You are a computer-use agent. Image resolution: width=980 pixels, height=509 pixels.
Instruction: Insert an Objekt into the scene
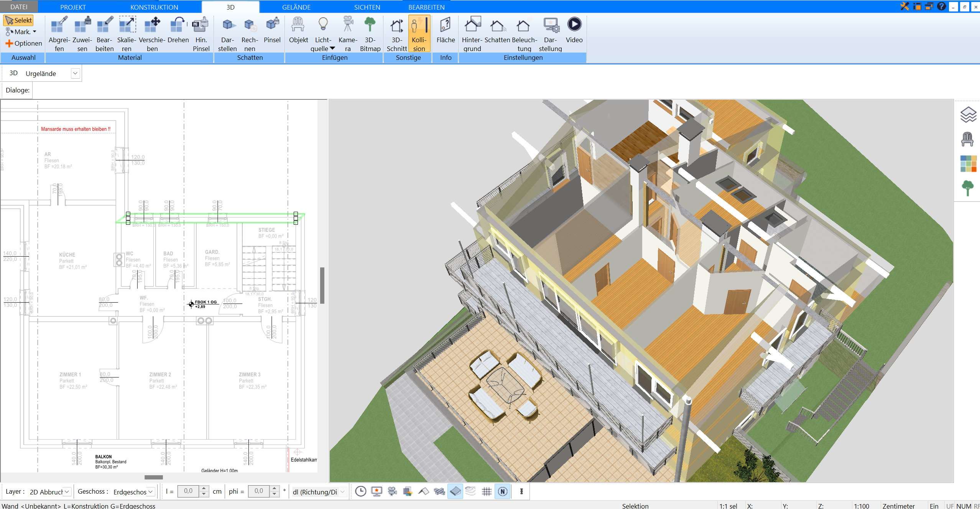click(298, 30)
